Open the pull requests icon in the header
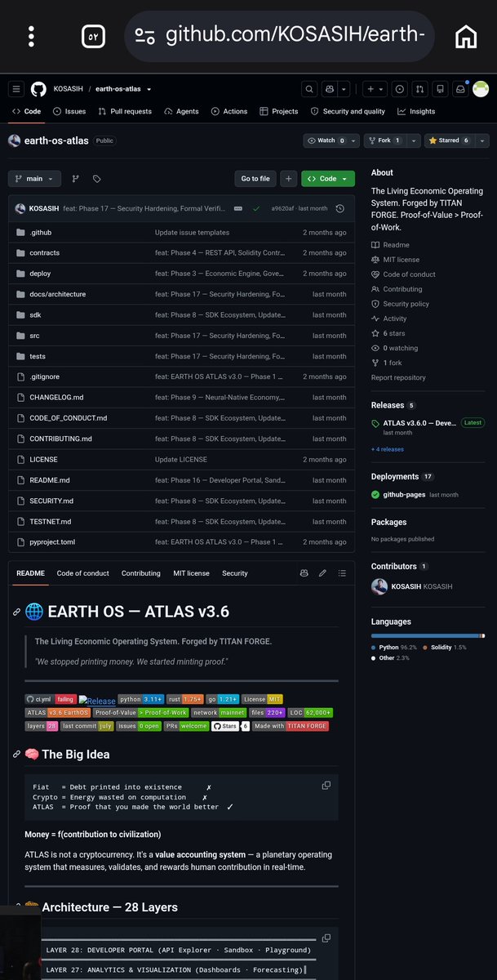The height and width of the screenshot is (980, 497). coord(419,89)
